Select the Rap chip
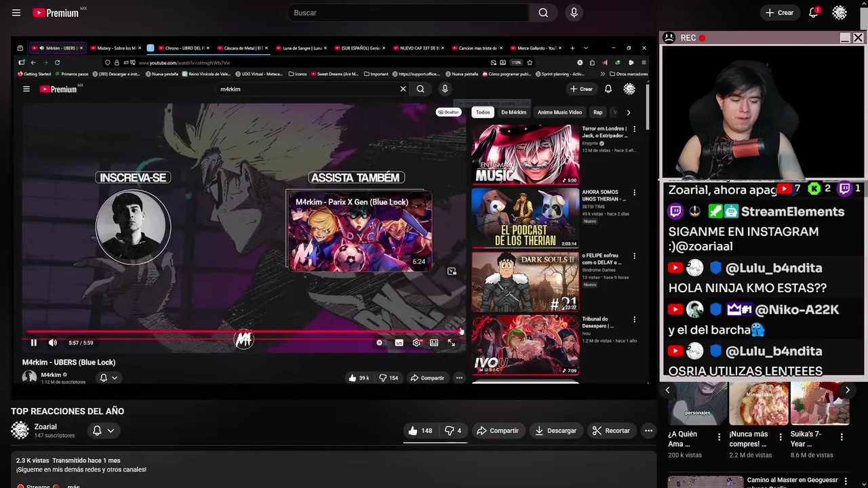Screen dimensions: 868x488 point(597,113)
